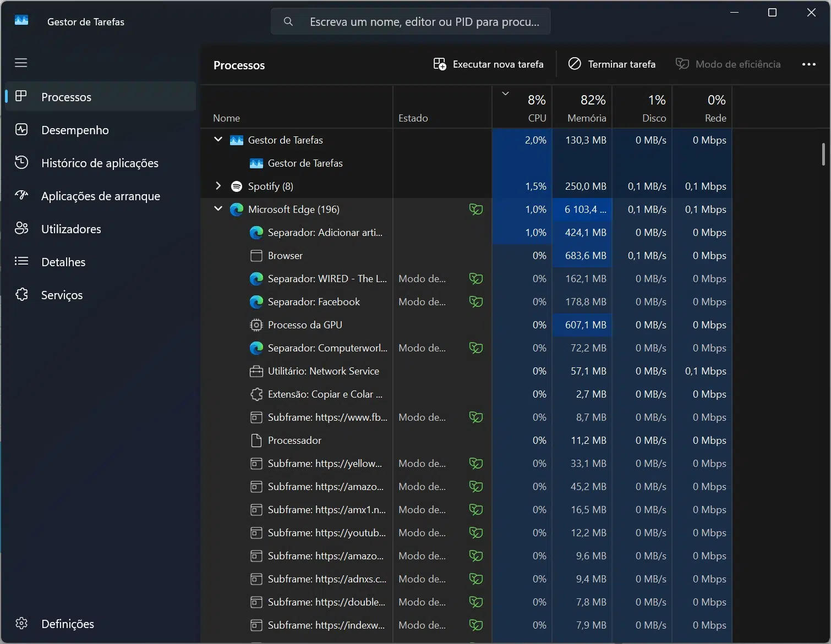Expand the Spotify (8) process group
831x644 pixels.
click(x=218, y=186)
